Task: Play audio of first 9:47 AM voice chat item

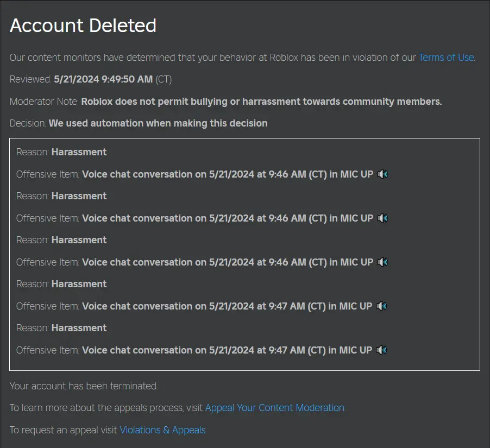Action: pos(381,306)
